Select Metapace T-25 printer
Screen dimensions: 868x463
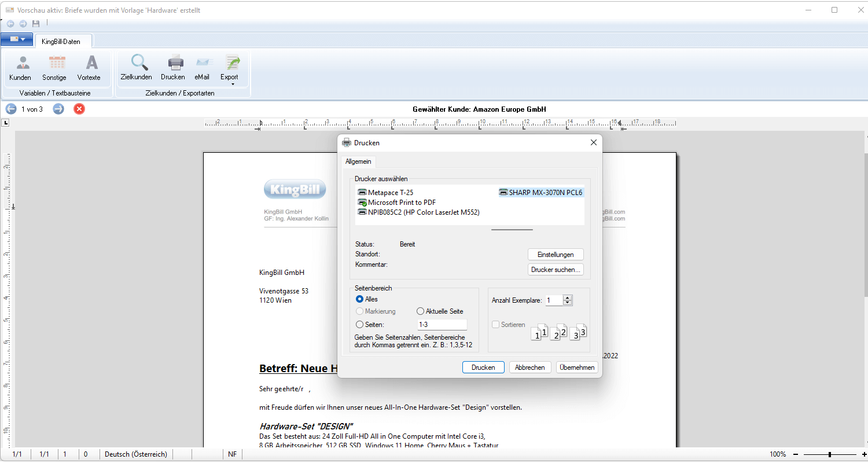pyautogui.click(x=386, y=192)
